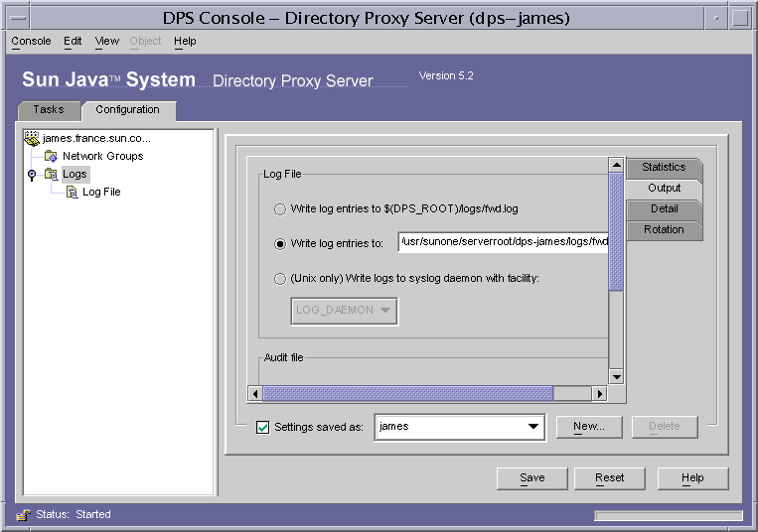Choose the syslog daemon facility radio option
This screenshot has height=532, width=758.
click(280, 279)
